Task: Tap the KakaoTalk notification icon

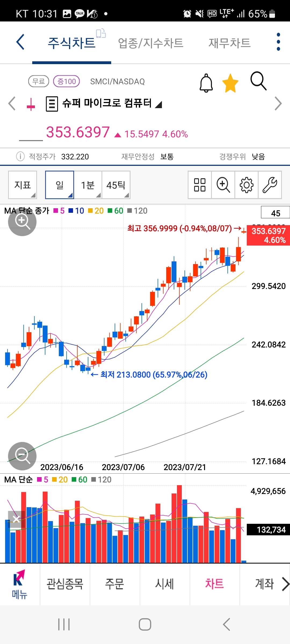Action: click(79, 13)
